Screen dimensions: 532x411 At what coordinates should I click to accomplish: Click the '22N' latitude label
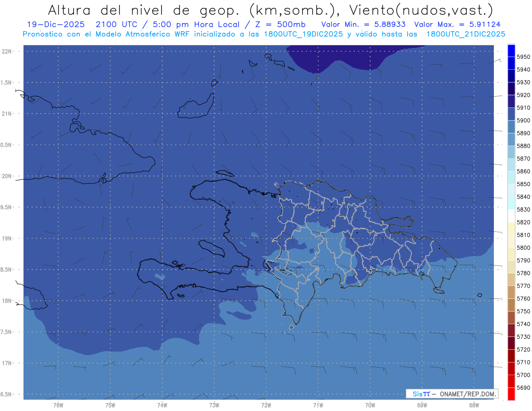click(7, 51)
